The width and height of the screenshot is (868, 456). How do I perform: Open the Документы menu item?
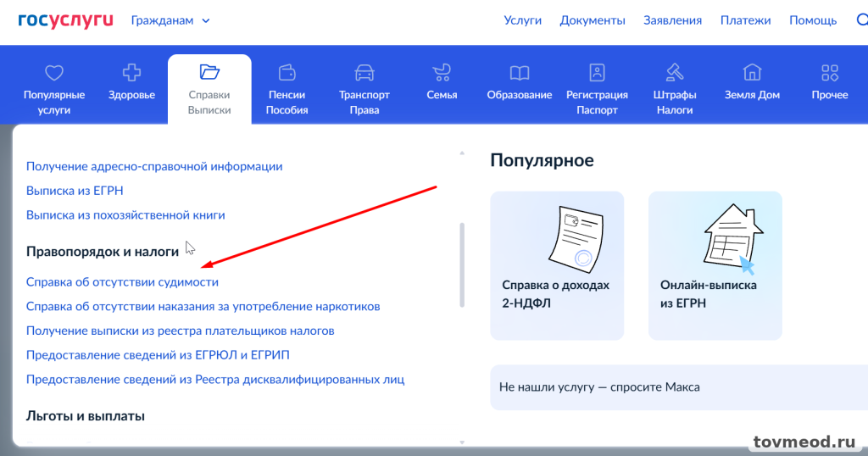click(x=593, y=20)
